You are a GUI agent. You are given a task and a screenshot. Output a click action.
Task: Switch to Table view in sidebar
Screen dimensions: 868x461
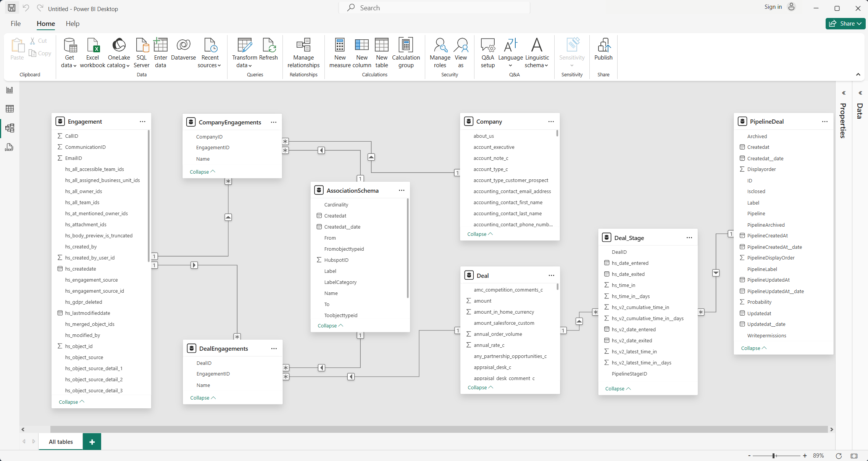coord(10,109)
